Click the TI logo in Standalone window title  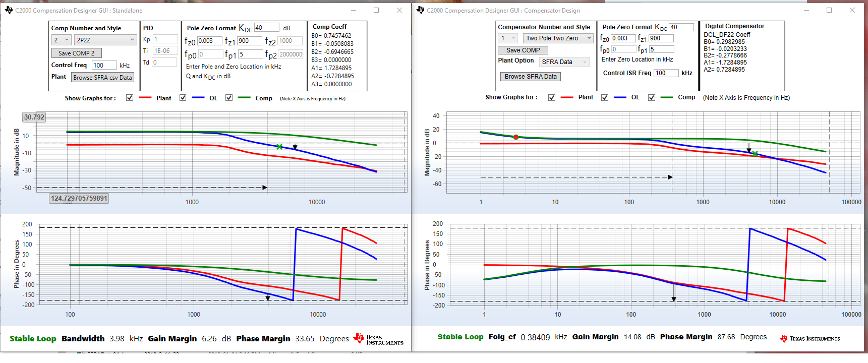[x=9, y=10]
